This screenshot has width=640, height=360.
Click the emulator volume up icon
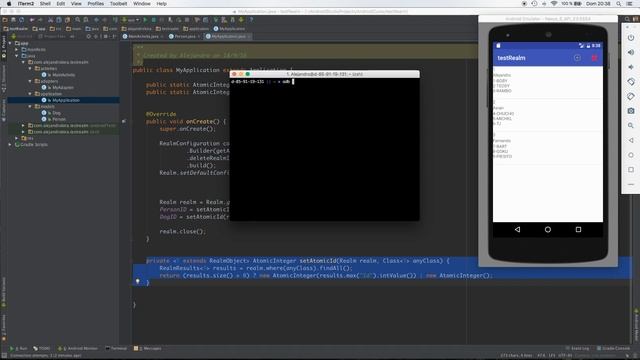click(631, 52)
